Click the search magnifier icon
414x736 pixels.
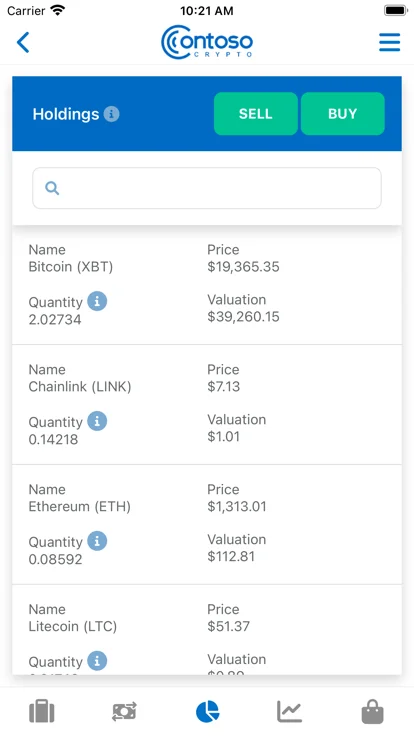52,188
